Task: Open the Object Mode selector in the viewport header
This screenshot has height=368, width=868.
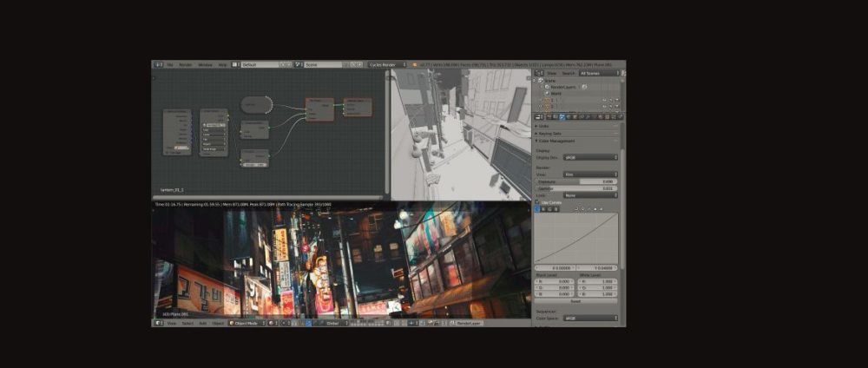Action: [247, 323]
